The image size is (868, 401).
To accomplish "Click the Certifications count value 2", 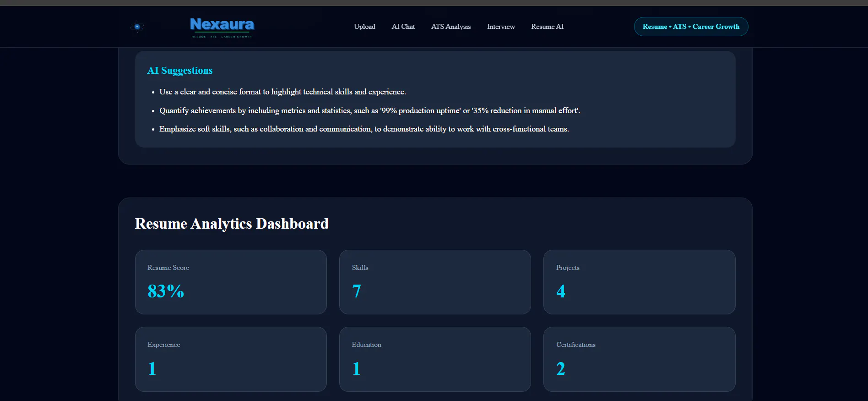I will click(561, 369).
